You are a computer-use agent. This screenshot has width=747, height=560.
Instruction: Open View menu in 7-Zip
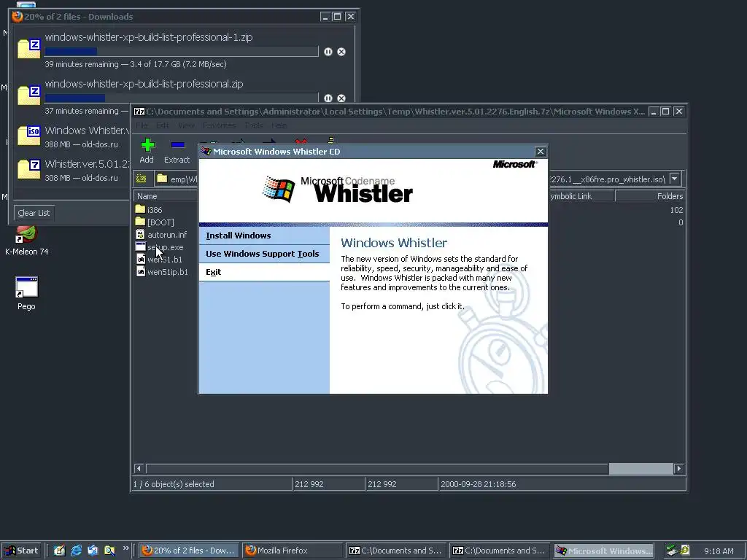186,125
